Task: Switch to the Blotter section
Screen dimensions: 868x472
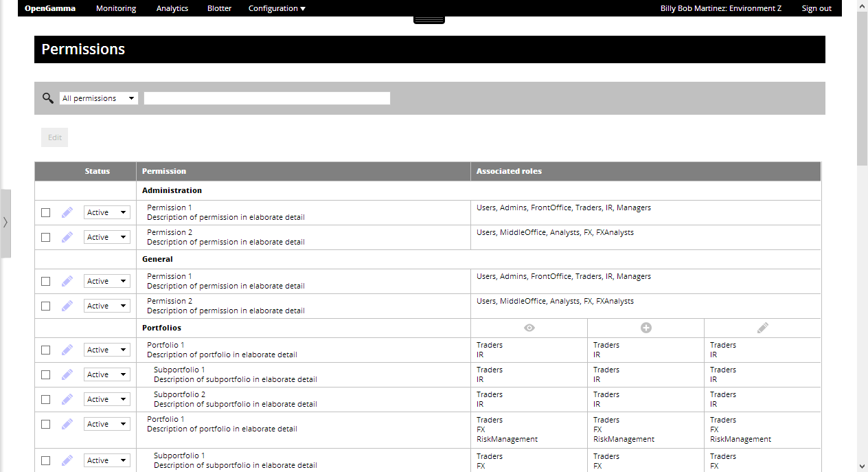Action: pyautogui.click(x=218, y=8)
